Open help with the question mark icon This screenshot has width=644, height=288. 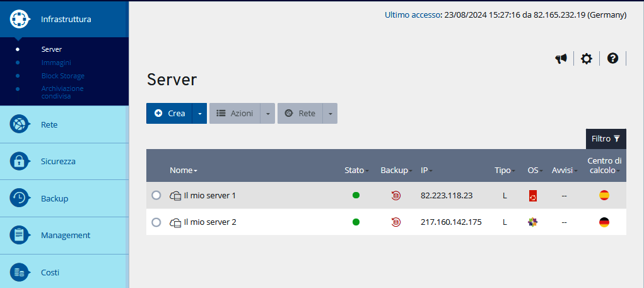pos(612,58)
